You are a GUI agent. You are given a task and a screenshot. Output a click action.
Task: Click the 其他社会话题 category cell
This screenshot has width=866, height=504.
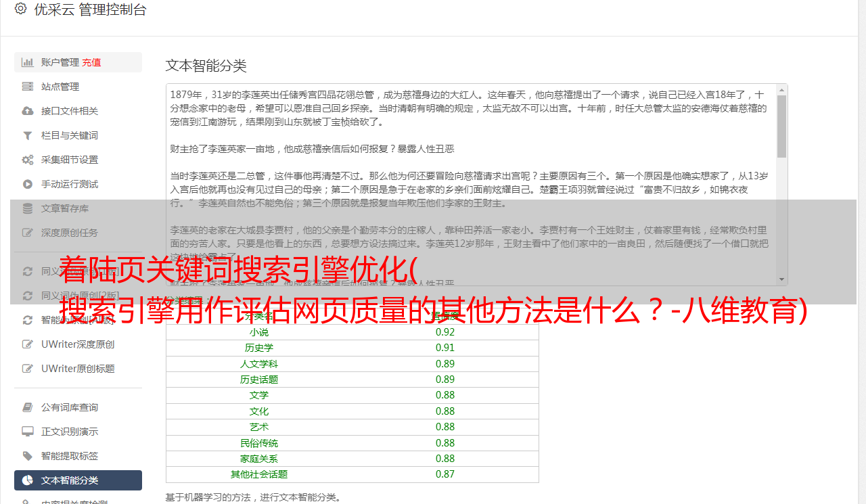(x=259, y=474)
